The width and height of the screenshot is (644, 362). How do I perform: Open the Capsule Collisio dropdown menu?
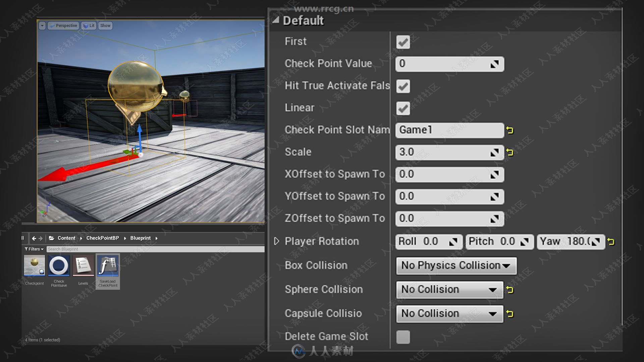[448, 313]
